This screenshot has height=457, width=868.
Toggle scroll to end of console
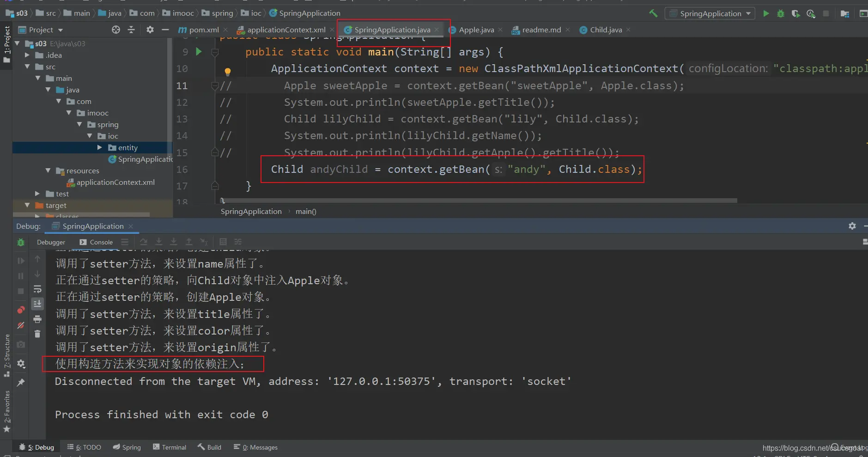(37, 304)
